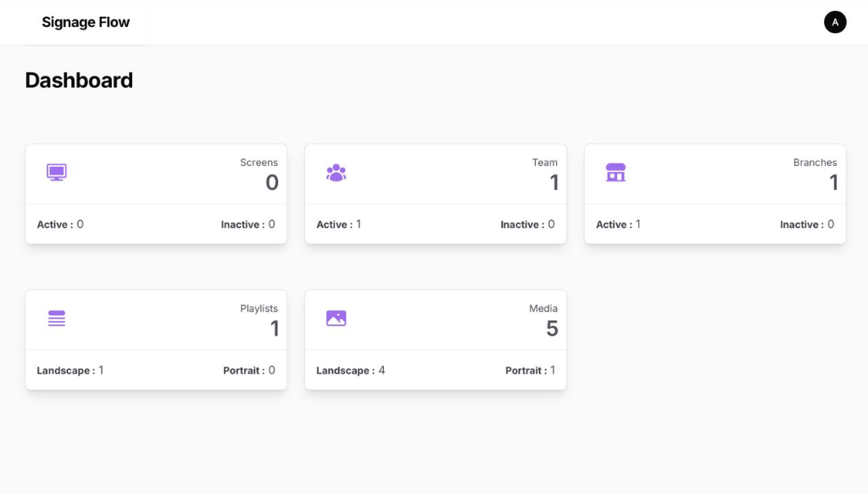Viewport: 868px width, 493px height.
Task: View the Team card details
Action: point(435,193)
